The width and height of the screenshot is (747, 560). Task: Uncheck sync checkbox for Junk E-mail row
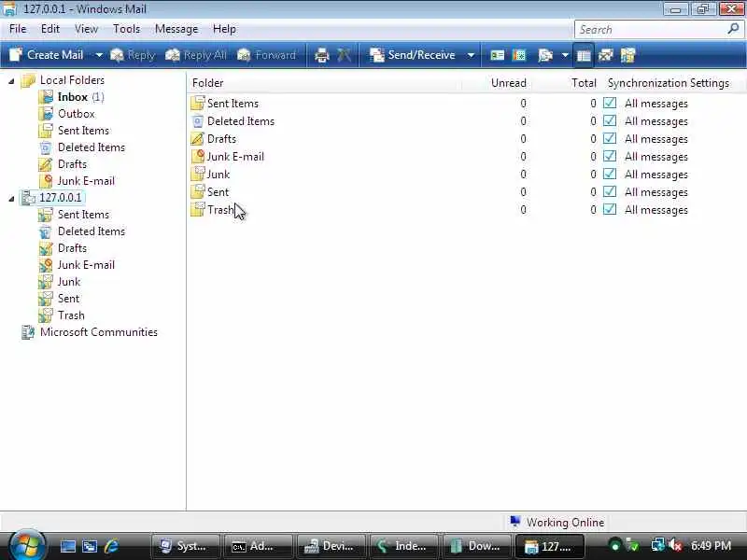610,156
